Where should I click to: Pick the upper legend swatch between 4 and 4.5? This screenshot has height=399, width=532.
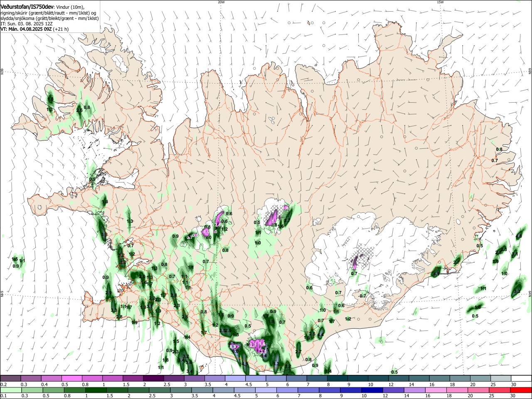pos(234,379)
